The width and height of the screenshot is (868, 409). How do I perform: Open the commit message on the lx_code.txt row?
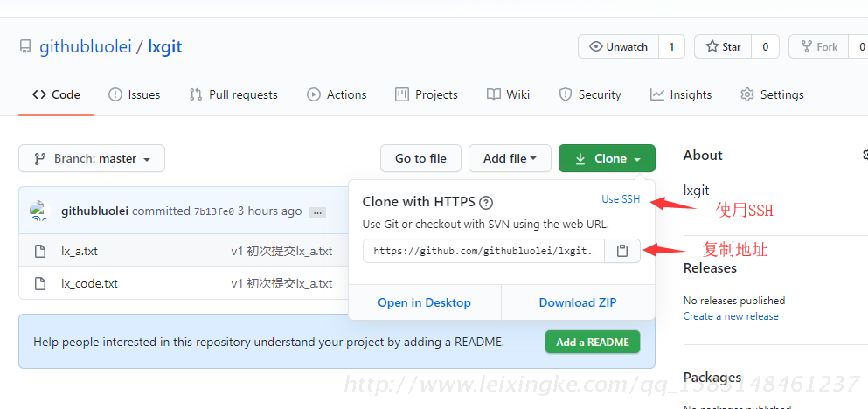[x=281, y=284]
